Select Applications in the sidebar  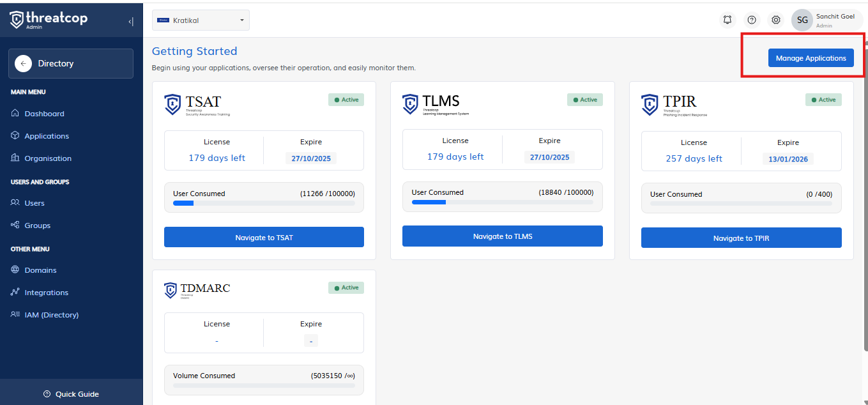click(x=47, y=136)
